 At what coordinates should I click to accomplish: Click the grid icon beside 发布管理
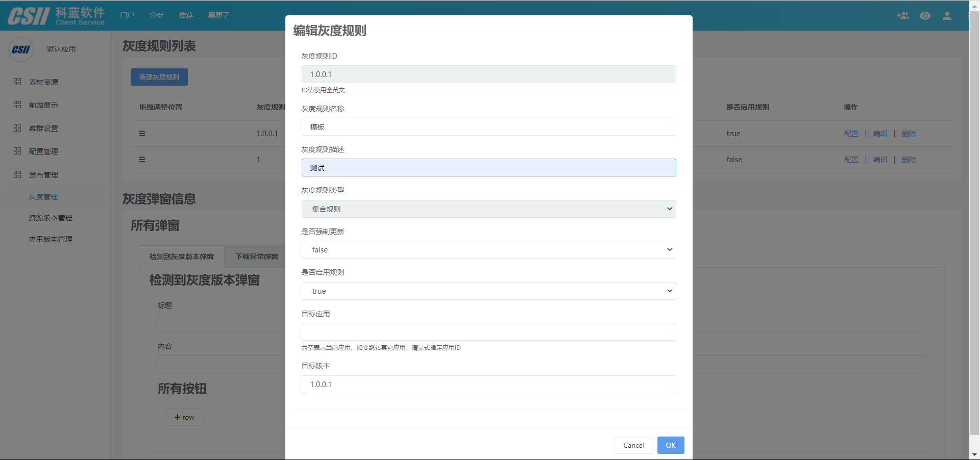tap(17, 174)
